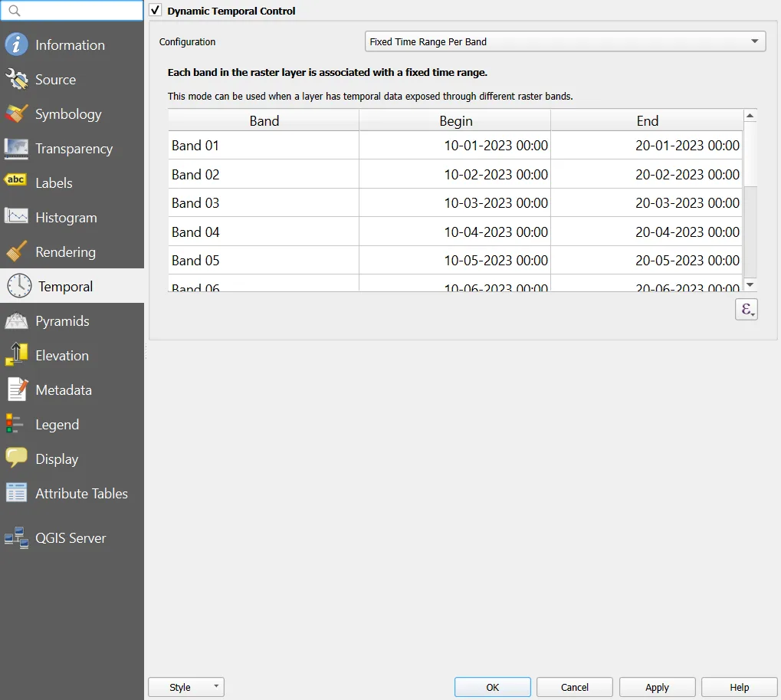This screenshot has width=781, height=700.
Task: Open the Style dropdown button
Action: (186, 687)
